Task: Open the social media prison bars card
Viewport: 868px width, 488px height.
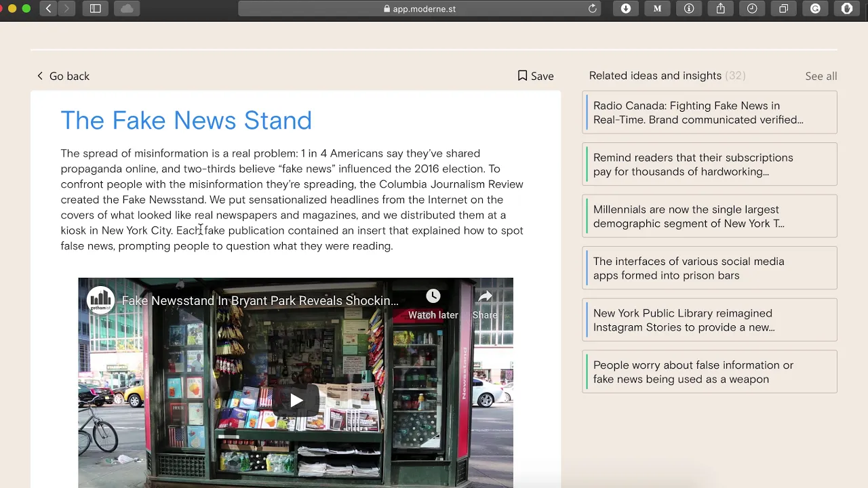Action: [709, 268]
